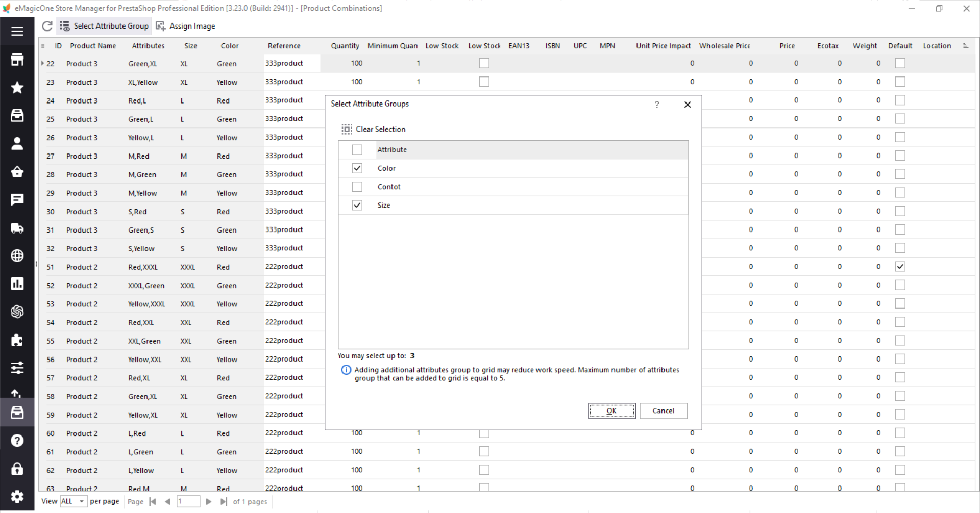This screenshot has height=513, width=980.
Task: Open the View per page dropdown
Action: 73,501
